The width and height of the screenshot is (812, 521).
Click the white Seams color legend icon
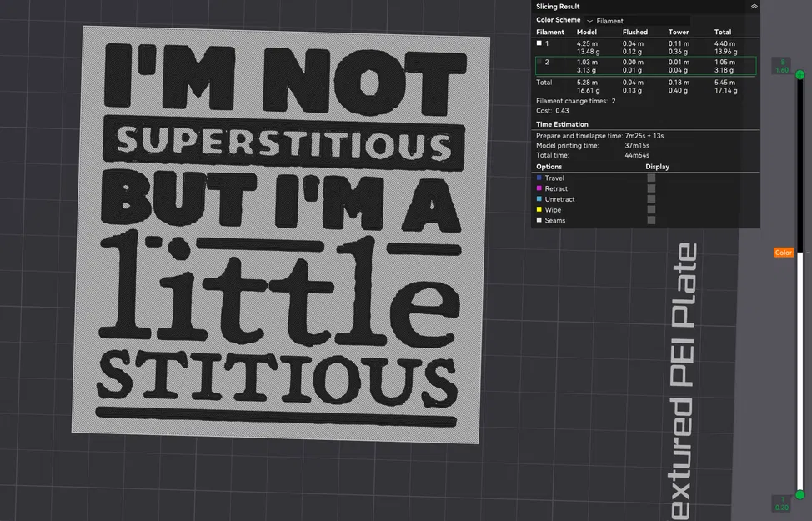539,220
